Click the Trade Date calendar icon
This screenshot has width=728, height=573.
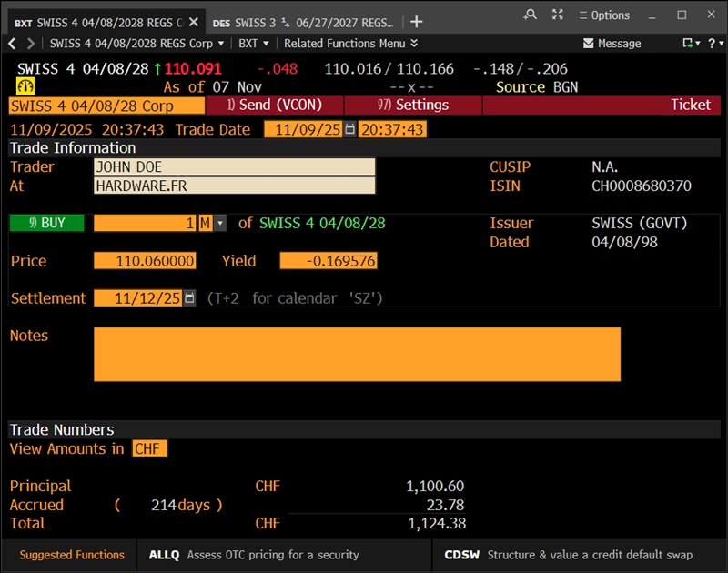pos(350,130)
